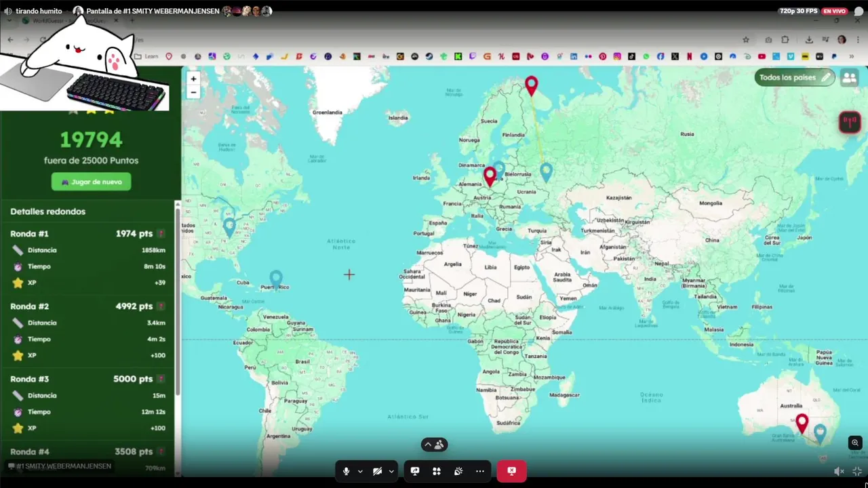This screenshot has width=868, height=488.
Task: Click the stream zoom magnifier icon
Action: point(855,443)
